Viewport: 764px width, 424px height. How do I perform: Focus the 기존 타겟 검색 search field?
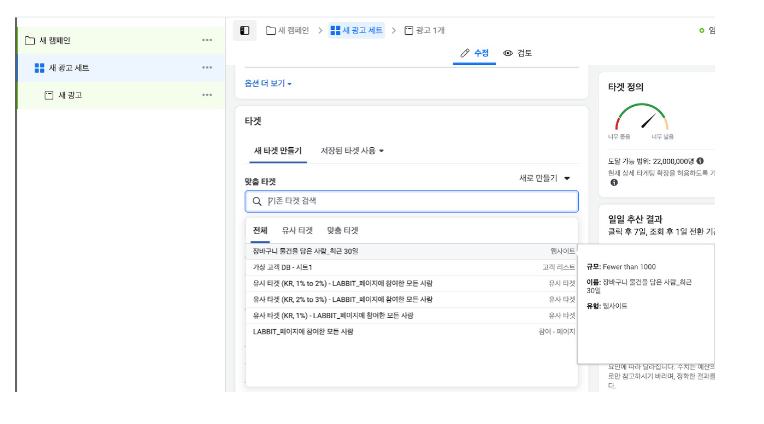(412, 201)
